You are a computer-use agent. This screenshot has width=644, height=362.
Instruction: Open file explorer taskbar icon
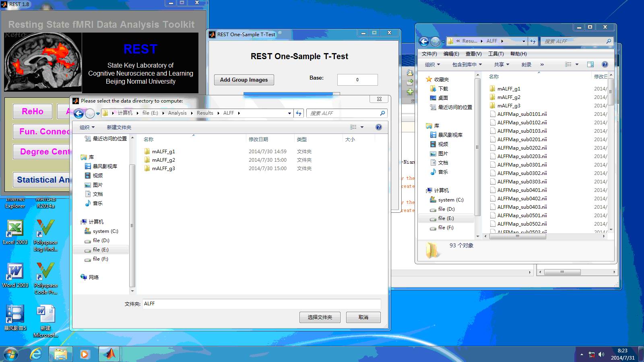(60, 354)
